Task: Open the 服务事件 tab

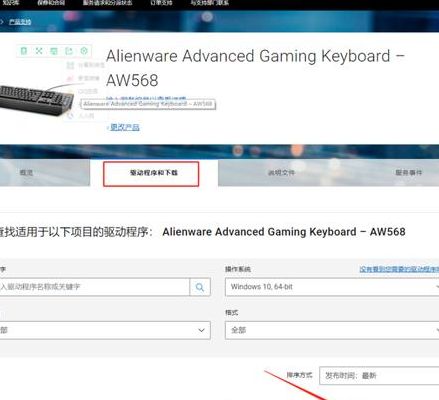Action: (x=409, y=173)
